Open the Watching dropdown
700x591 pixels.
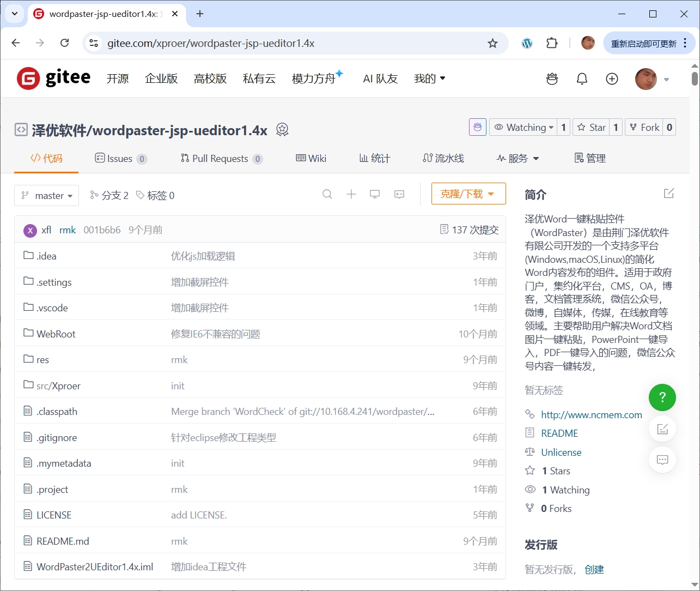(x=523, y=128)
